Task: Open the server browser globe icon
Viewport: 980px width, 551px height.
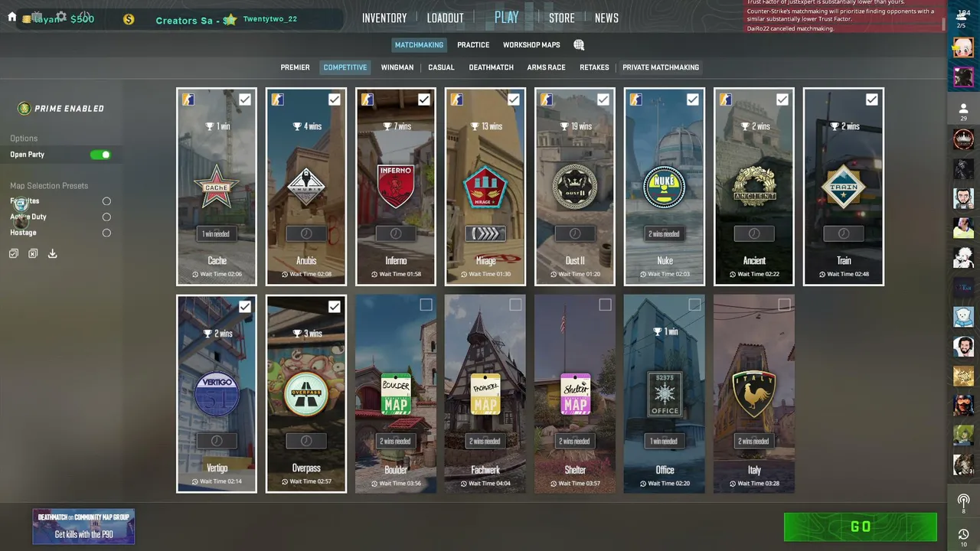Action: tap(579, 45)
